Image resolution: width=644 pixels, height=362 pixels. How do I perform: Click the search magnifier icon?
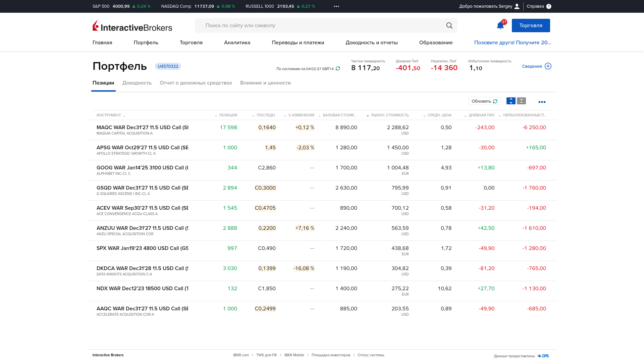coord(449,25)
